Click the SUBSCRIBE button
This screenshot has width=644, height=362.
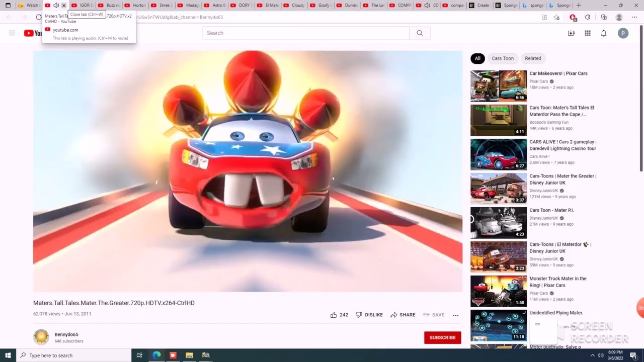443,337
